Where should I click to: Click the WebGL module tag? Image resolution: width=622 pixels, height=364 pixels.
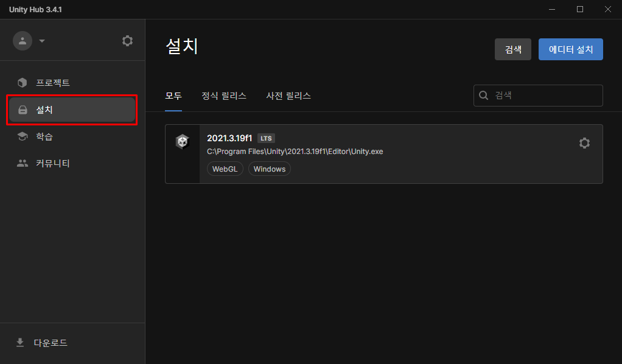(x=225, y=169)
